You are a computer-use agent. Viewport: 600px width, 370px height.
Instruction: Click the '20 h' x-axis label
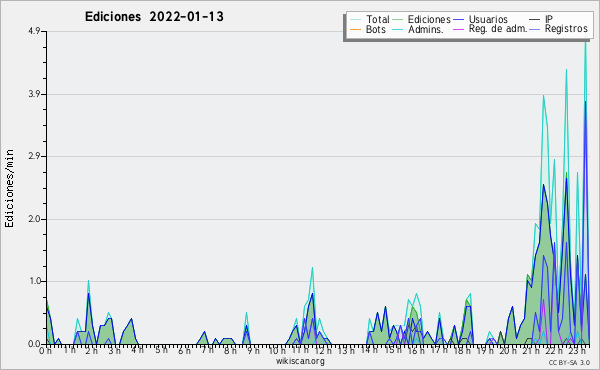[x=507, y=350]
